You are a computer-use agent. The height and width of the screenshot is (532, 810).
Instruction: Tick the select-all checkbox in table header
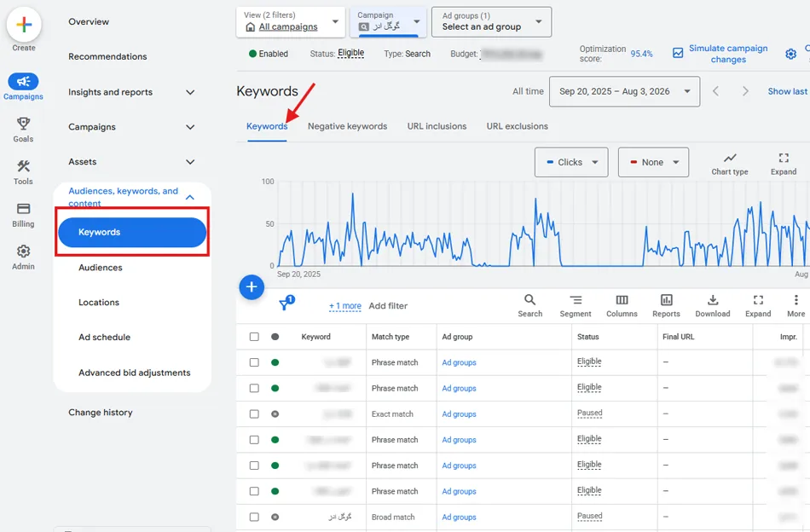click(254, 337)
